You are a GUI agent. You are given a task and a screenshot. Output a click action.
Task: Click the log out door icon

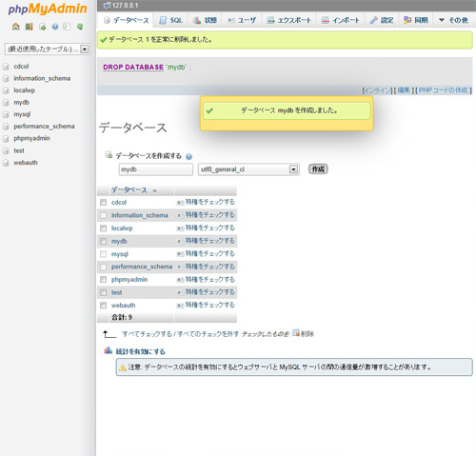tap(29, 27)
